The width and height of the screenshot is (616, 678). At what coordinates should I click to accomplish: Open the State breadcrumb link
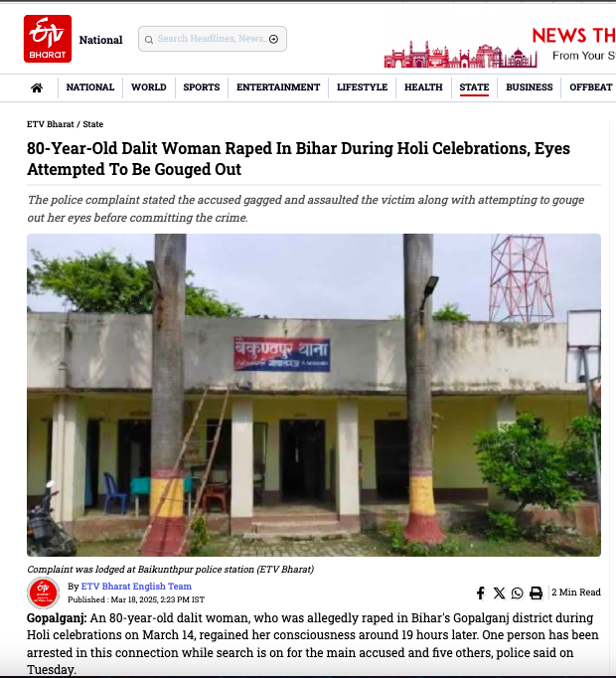[x=93, y=124]
